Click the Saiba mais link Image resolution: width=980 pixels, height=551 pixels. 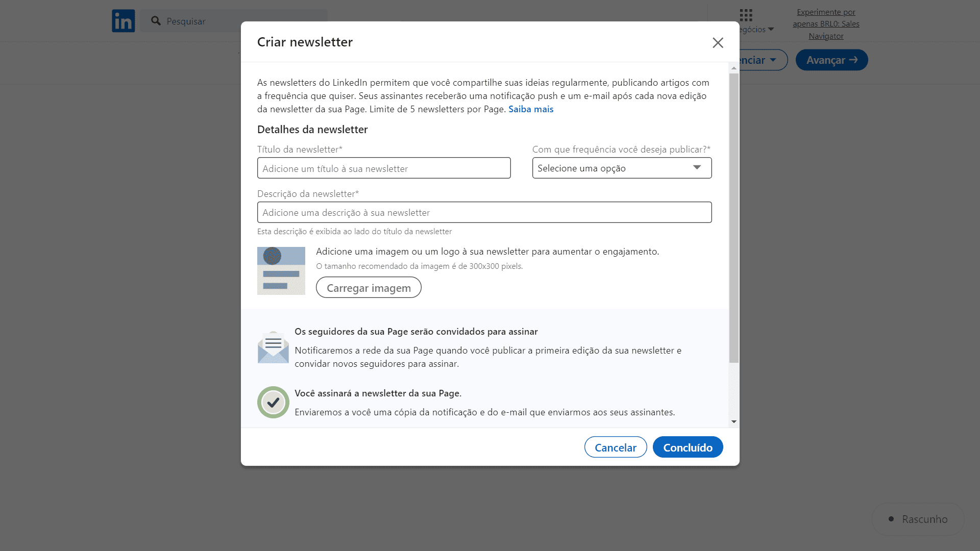point(530,109)
